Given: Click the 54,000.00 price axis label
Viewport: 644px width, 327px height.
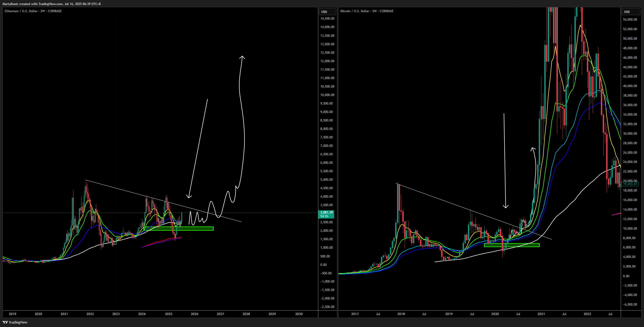Looking at the screenshot, I should click(x=630, y=20).
